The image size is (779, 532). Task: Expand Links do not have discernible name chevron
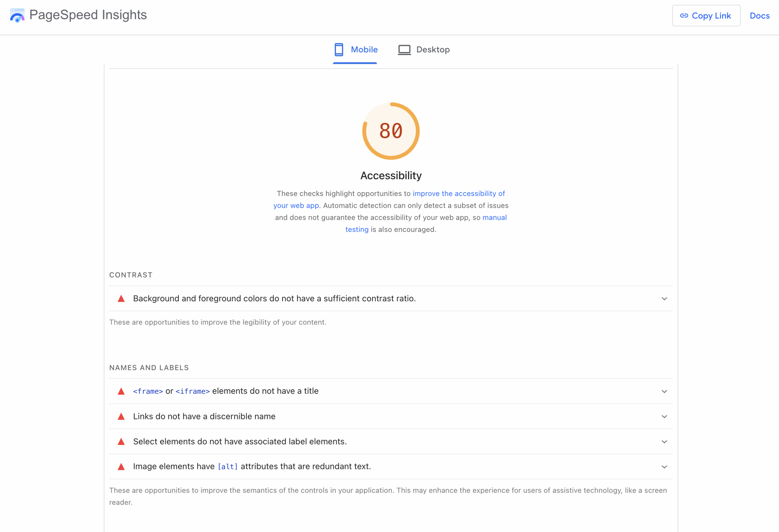tap(664, 416)
